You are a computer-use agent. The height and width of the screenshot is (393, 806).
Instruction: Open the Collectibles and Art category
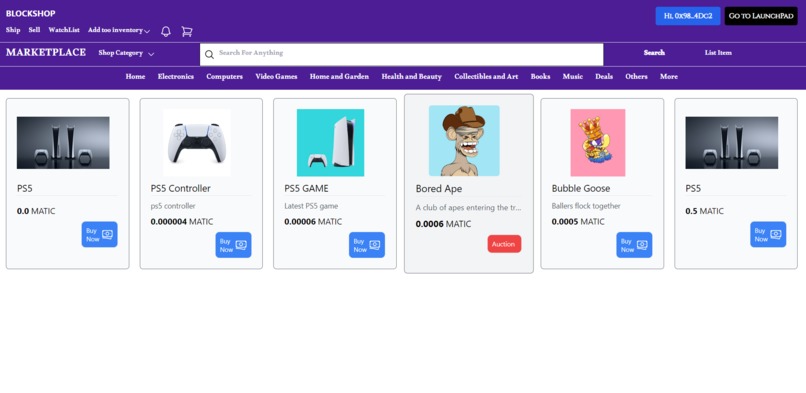click(x=486, y=77)
